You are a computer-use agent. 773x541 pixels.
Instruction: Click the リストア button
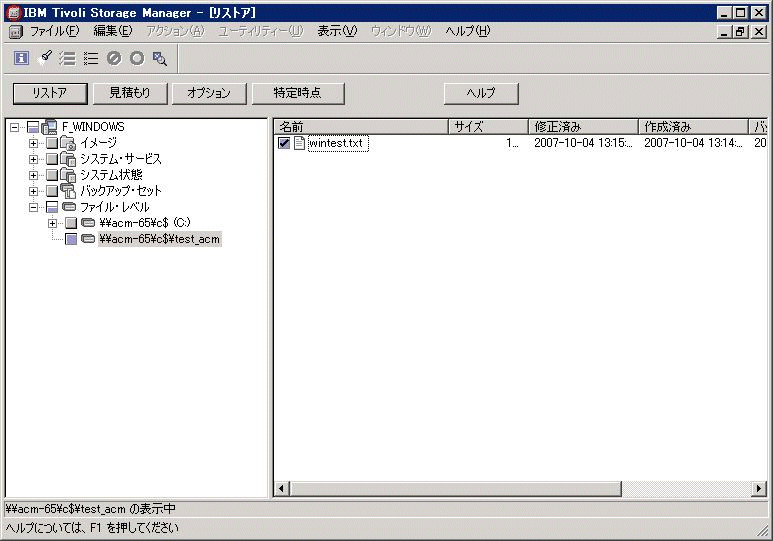[50, 93]
